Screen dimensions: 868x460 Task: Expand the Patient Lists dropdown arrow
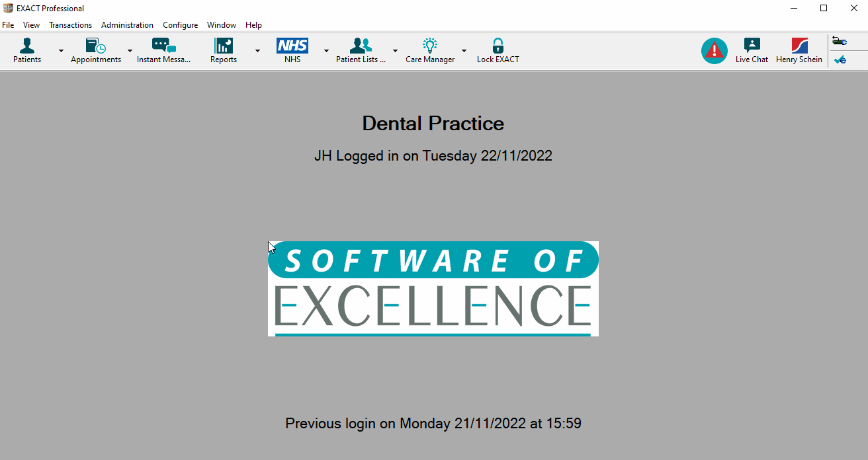click(x=395, y=51)
